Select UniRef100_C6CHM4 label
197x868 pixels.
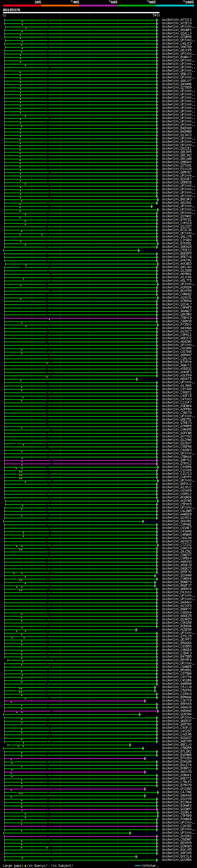tap(177, 349)
